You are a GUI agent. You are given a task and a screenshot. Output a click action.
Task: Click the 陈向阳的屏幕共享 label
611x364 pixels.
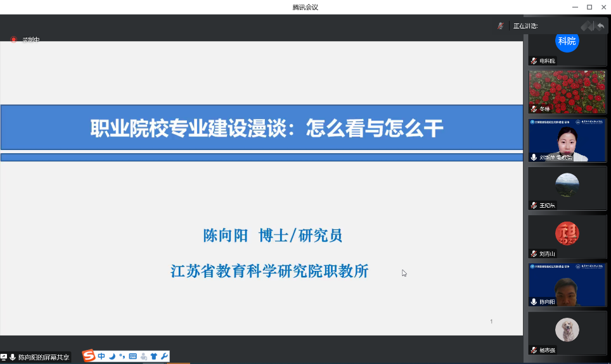(x=43, y=358)
